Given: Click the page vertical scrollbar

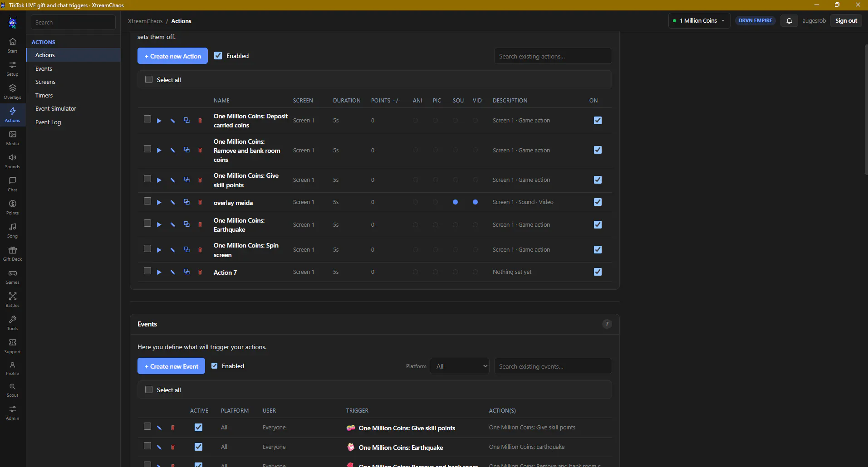Looking at the screenshot, I should (x=866, y=109).
